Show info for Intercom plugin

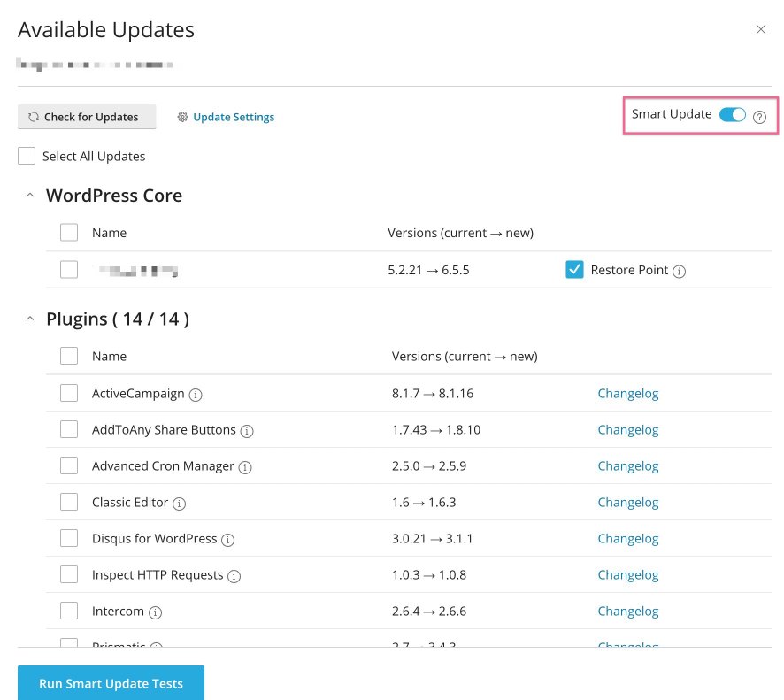tap(156, 612)
